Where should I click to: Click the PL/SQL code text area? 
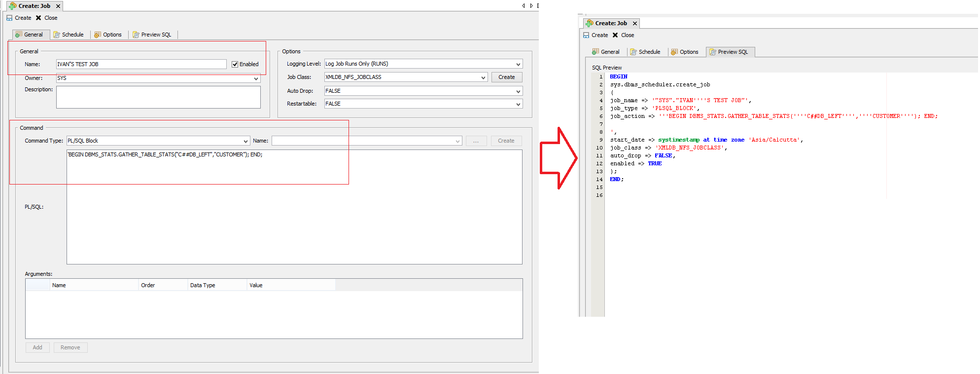(294, 207)
